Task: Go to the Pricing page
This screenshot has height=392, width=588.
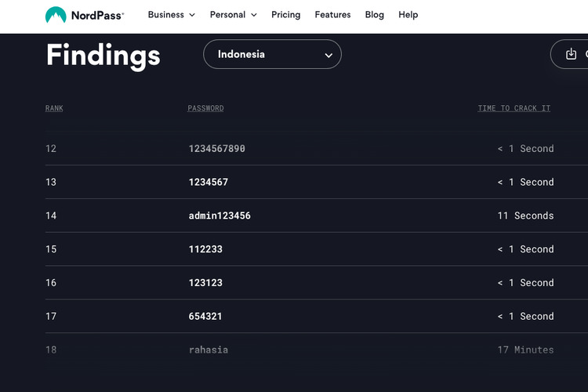Action: coord(285,15)
